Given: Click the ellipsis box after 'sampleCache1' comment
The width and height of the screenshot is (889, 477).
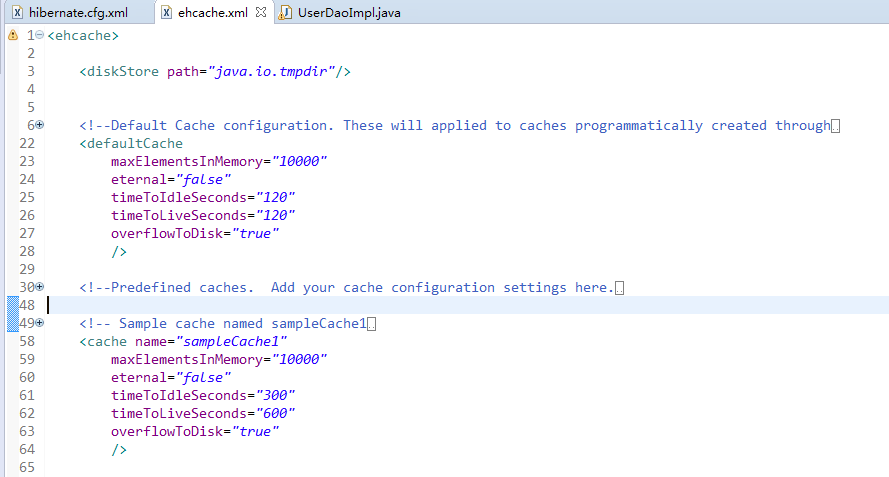Looking at the screenshot, I should (x=371, y=324).
